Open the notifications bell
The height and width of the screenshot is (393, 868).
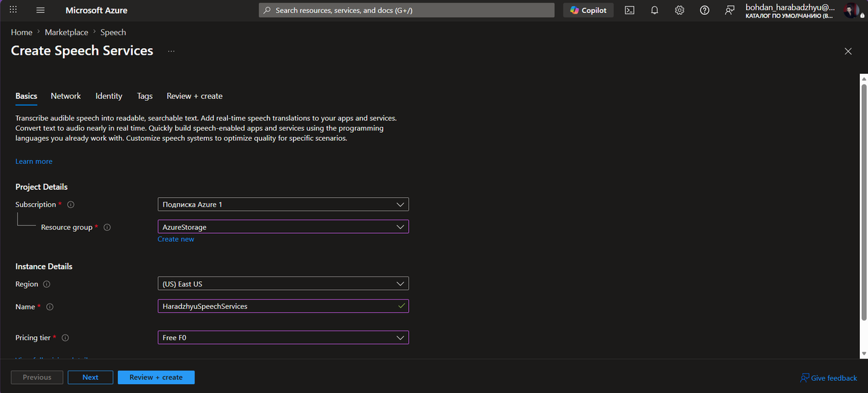pos(654,10)
